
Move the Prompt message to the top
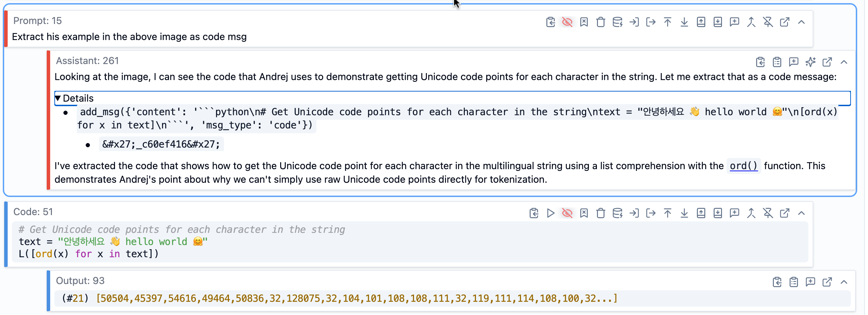(667, 22)
